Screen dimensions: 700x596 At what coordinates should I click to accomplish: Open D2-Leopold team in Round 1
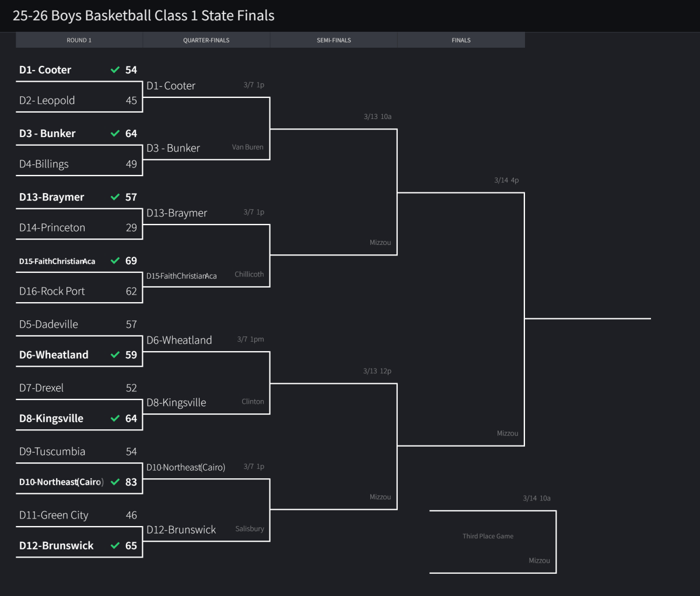pyautogui.click(x=47, y=100)
